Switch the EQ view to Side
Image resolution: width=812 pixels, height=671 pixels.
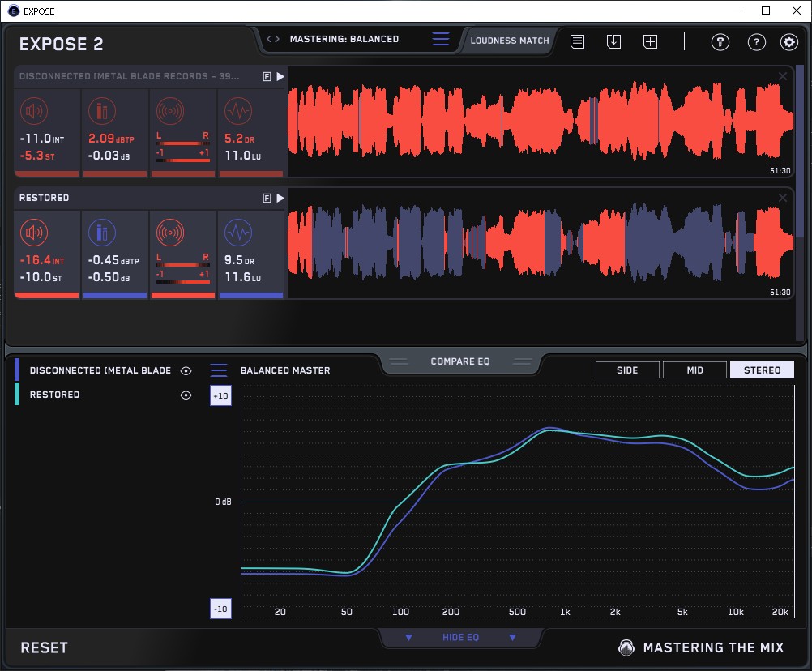coord(627,370)
